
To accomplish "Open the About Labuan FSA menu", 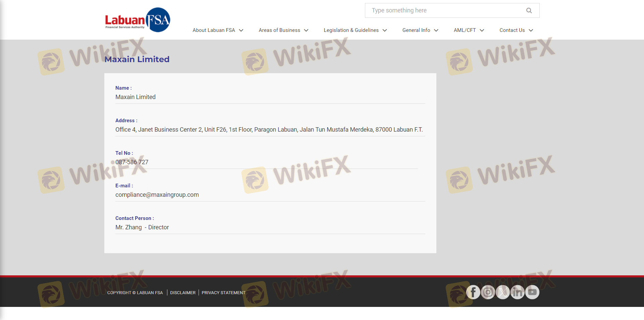I will [214, 30].
